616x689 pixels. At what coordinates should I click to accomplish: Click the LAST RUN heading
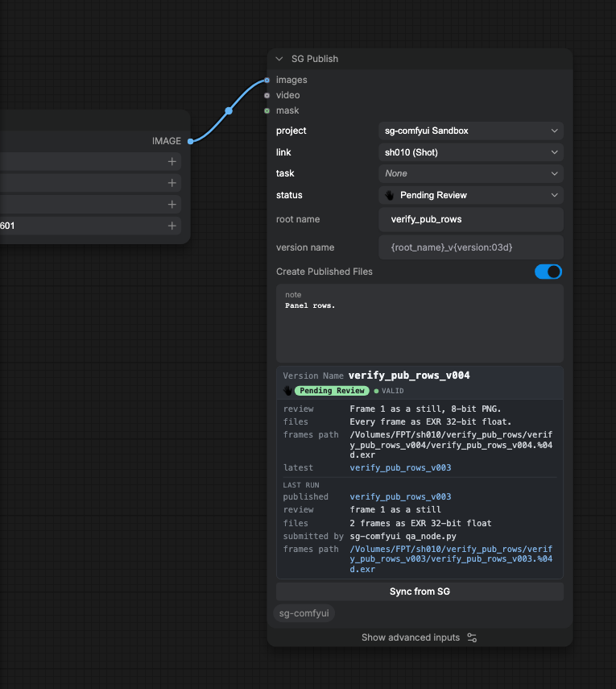point(301,485)
